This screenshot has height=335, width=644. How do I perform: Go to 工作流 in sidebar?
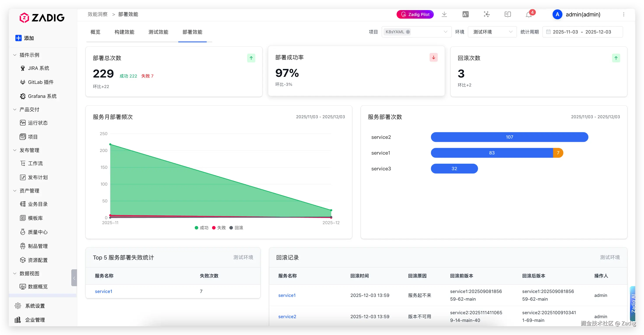[x=35, y=163]
